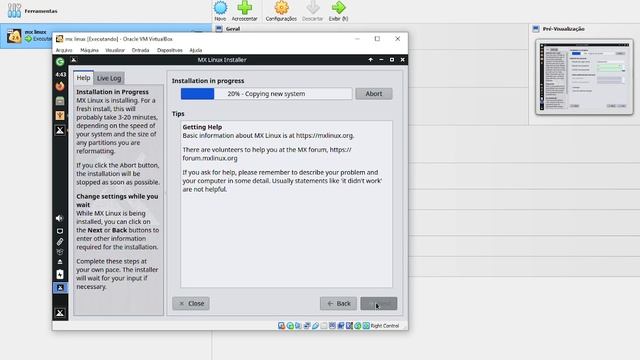This screenshot has width=640, height=360.
Task: Click the Tips label above the tips box
Action: pyautogui.click(x=178, y=113)
